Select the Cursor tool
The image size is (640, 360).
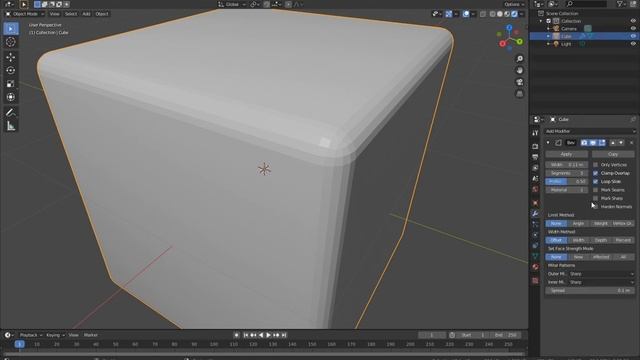11,42
